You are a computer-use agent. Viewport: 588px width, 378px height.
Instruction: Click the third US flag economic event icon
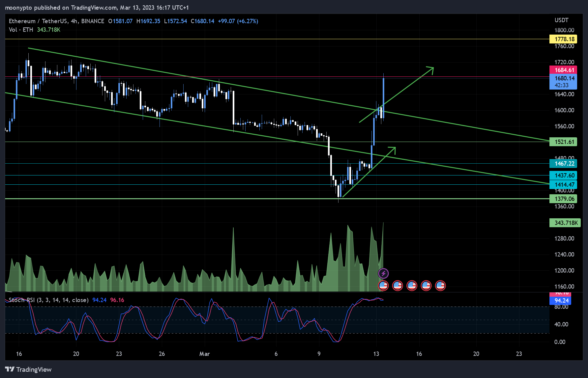412,285
